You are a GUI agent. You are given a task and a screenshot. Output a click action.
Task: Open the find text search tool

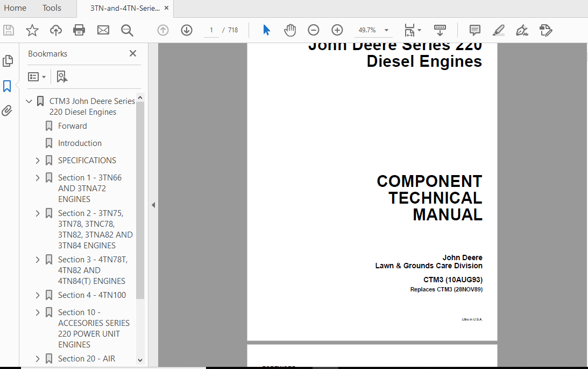coord(127,30)
